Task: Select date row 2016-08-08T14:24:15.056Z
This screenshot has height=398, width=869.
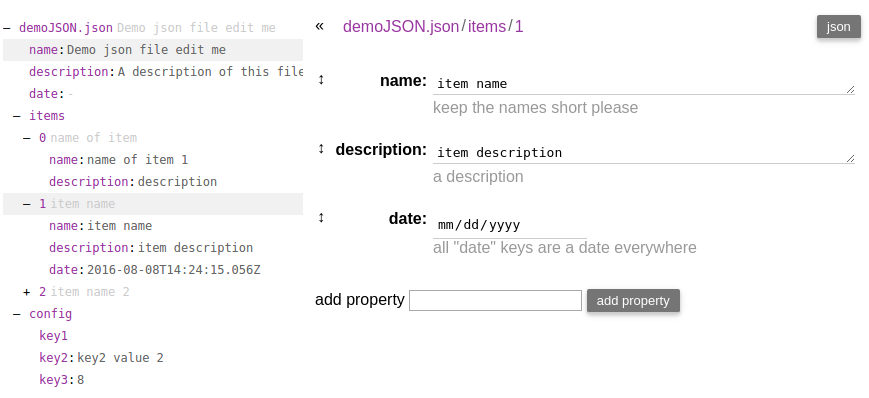Action: point(153,270)
